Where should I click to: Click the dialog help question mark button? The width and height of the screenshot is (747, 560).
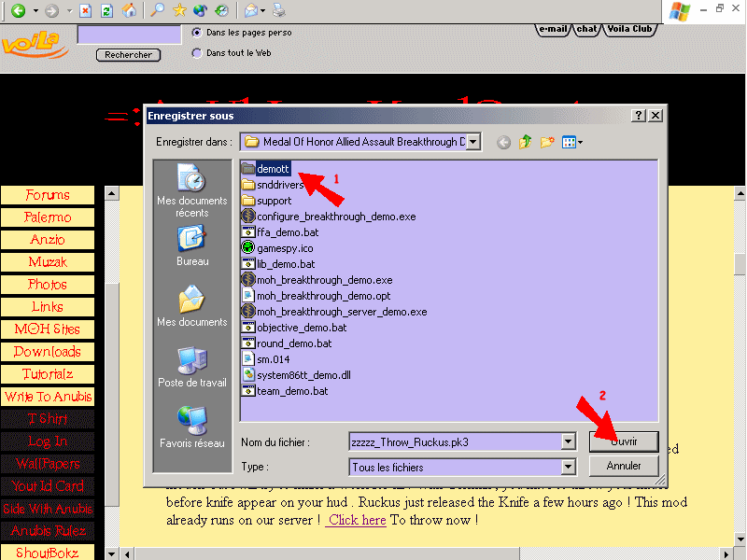click(x=639, y=115)
